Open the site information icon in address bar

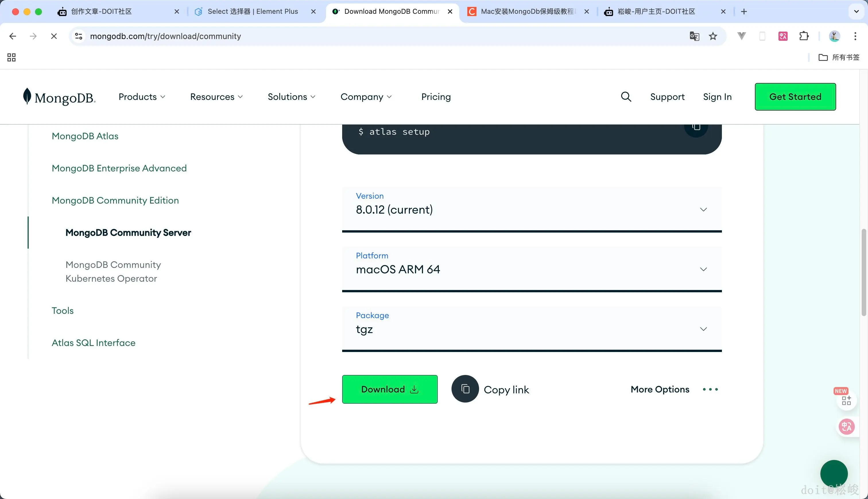79,36
